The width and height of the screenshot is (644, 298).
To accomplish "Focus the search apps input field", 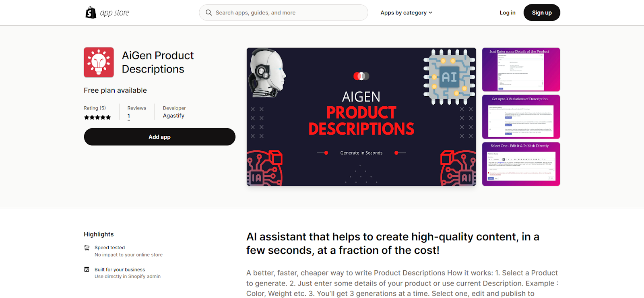I will pyautogui.click(x=283, y=12).
